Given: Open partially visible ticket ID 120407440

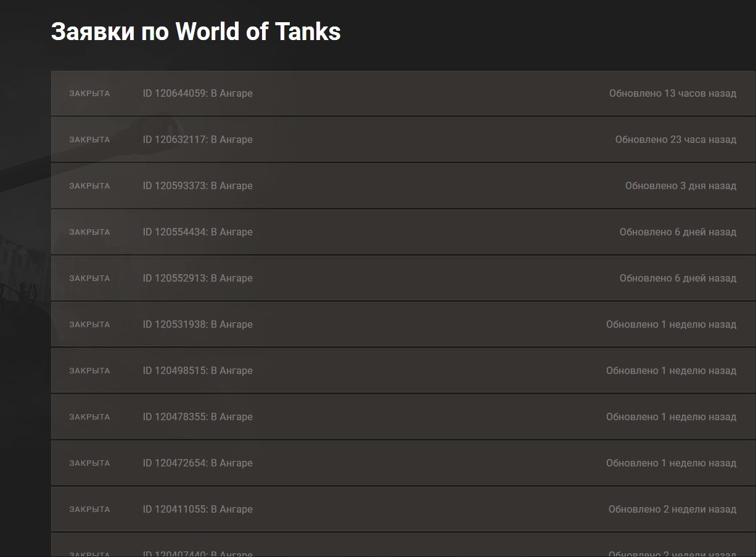Looking at the screenshot, I should [197, 553].
